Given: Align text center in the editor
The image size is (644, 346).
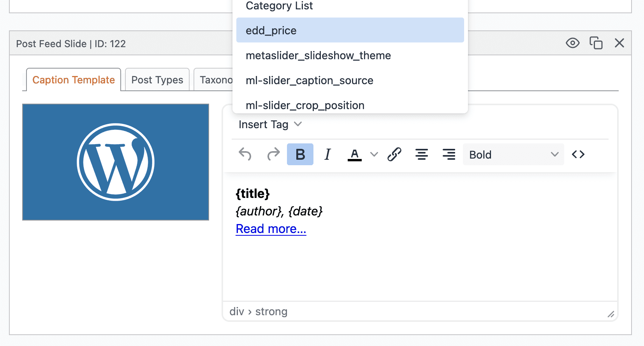Looking at the screenshot, I should tap(421, 154).
